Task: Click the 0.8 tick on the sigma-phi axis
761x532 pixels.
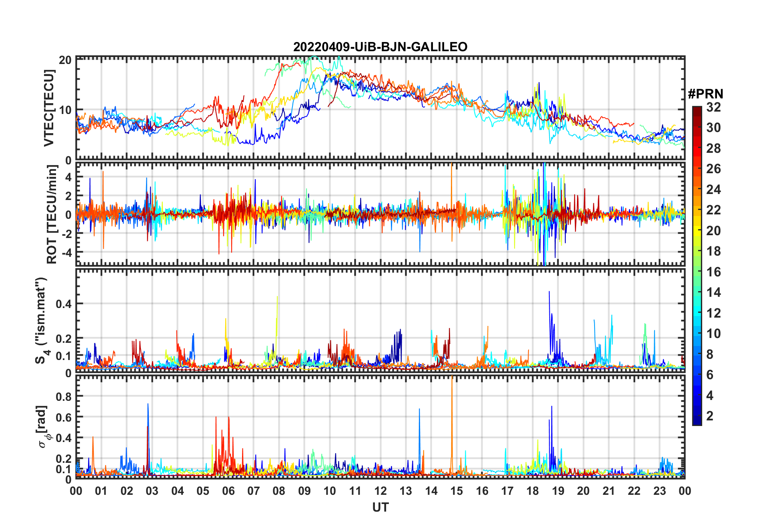Action: coord(64,396)
